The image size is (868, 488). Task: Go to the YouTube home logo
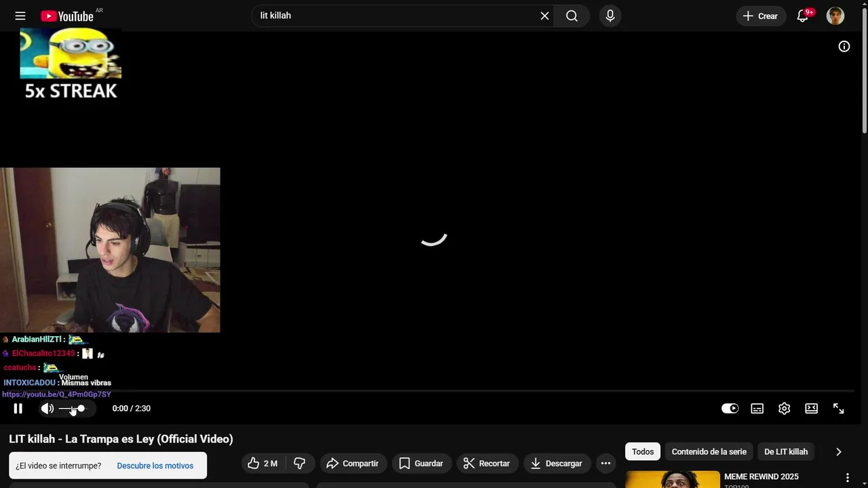click(67, 16)
